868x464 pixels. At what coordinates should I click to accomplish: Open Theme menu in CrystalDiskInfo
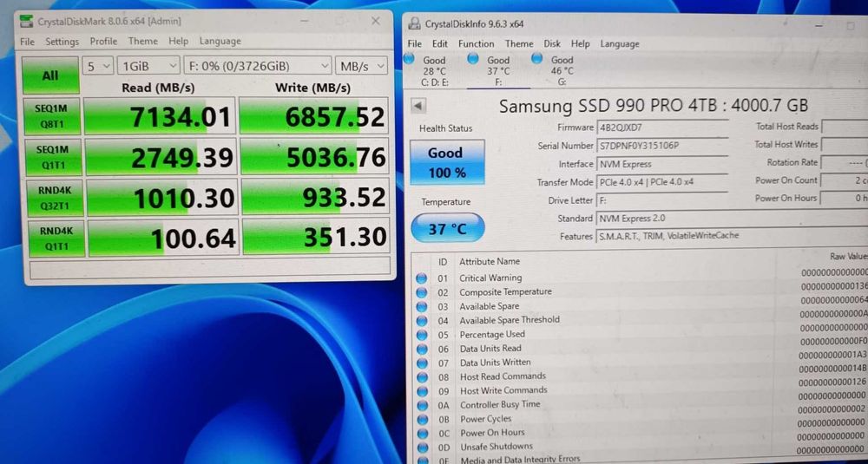pos(519,43)
